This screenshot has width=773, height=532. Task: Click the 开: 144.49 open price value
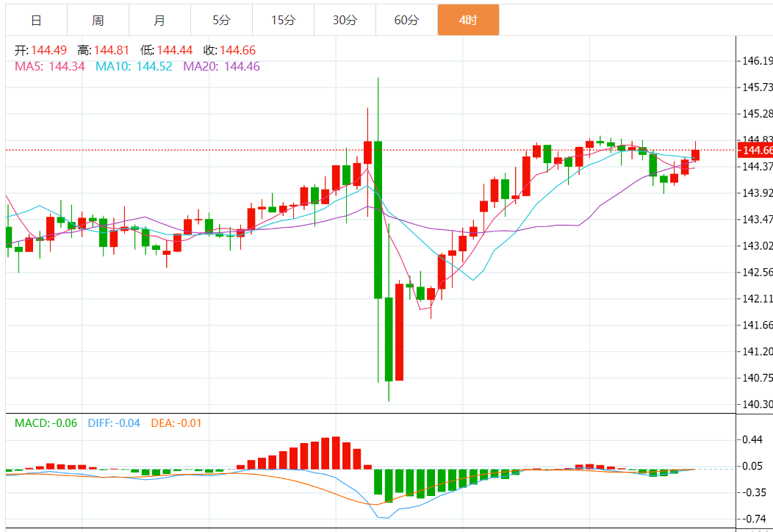[x=40, y=50]
